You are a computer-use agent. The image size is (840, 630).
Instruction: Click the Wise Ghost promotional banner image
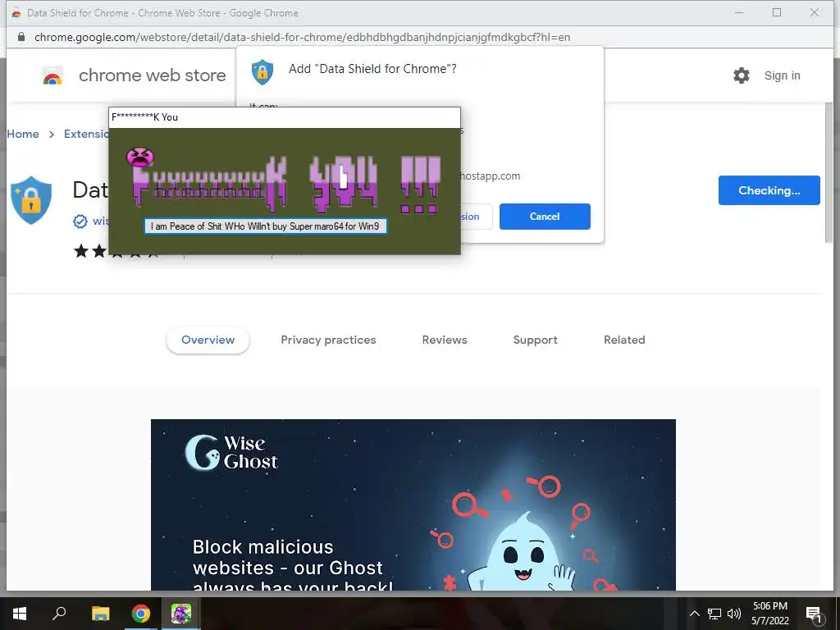[413, 504]
